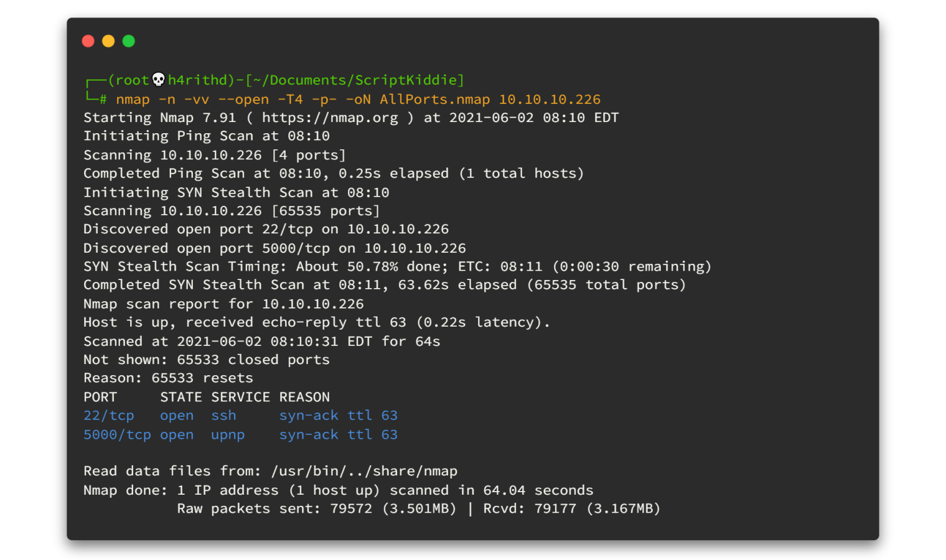The height and width of the screenshot is (560, 946).
Task: Click the STATE column header
Action: (181, 397)
